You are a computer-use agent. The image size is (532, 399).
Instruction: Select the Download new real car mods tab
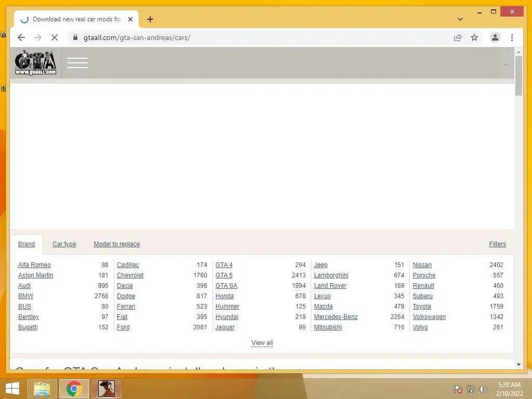click(x=76, y=19)
